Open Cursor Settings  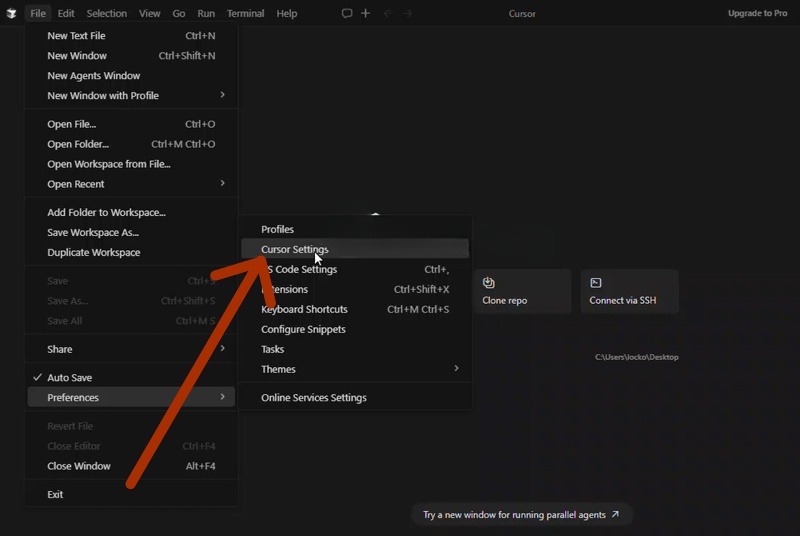(355, 249)
